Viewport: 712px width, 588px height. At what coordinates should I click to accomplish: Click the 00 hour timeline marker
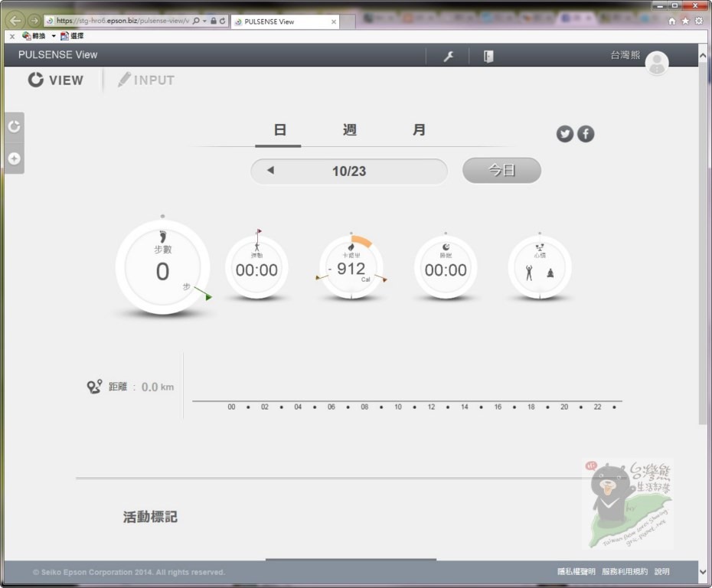pos(231,407)
